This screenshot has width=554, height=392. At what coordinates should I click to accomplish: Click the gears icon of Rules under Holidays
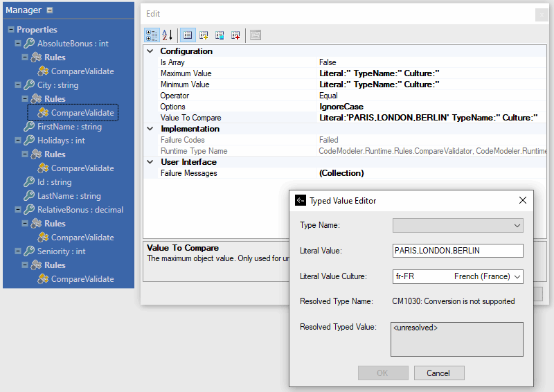[x=37, y=154]
